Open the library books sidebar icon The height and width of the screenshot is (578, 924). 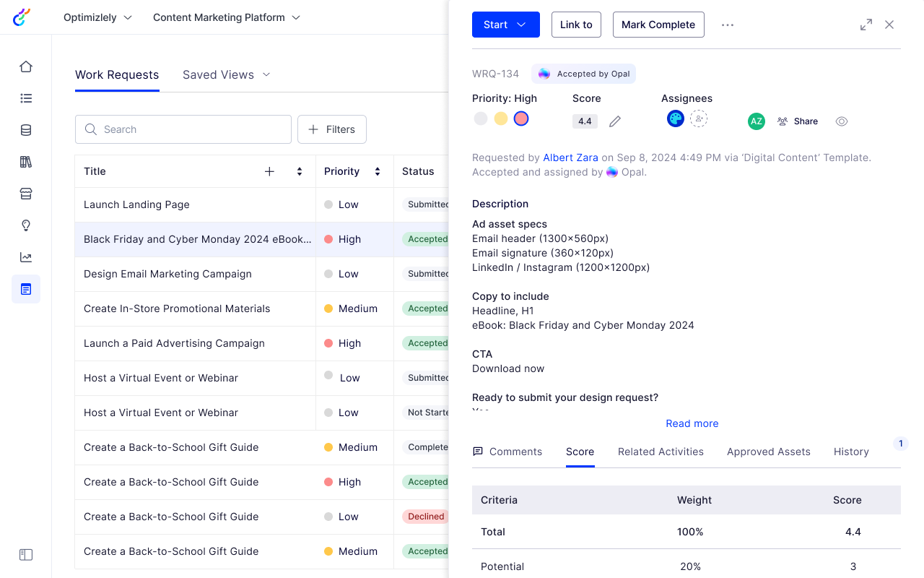(26, 162)
